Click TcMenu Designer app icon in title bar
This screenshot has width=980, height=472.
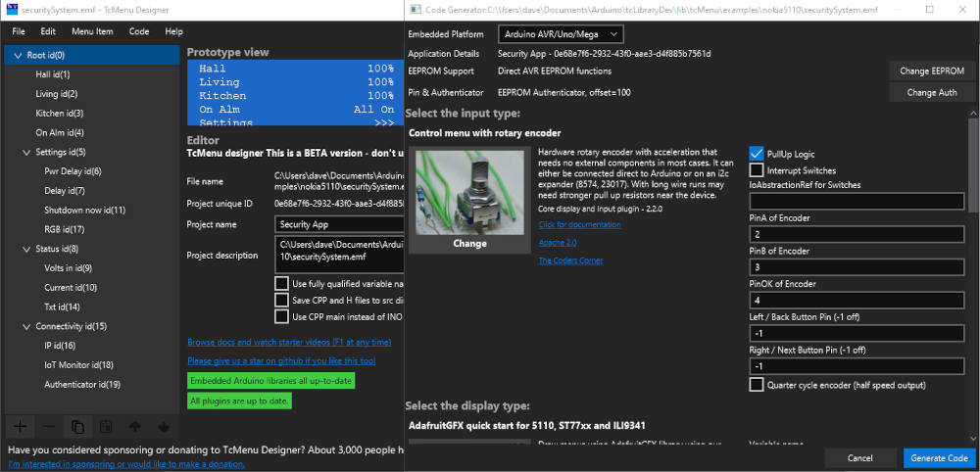(11, 10)
